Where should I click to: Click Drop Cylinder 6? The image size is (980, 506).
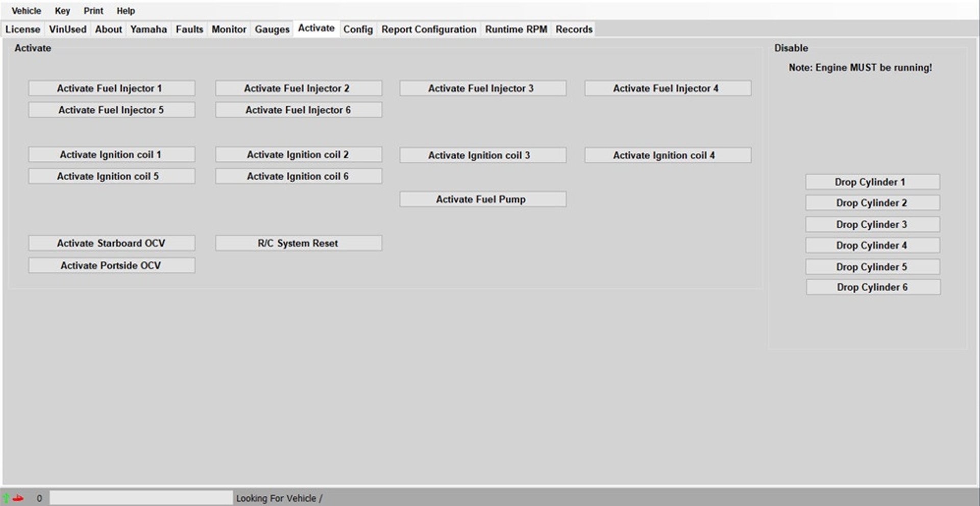tap(873, 287)
